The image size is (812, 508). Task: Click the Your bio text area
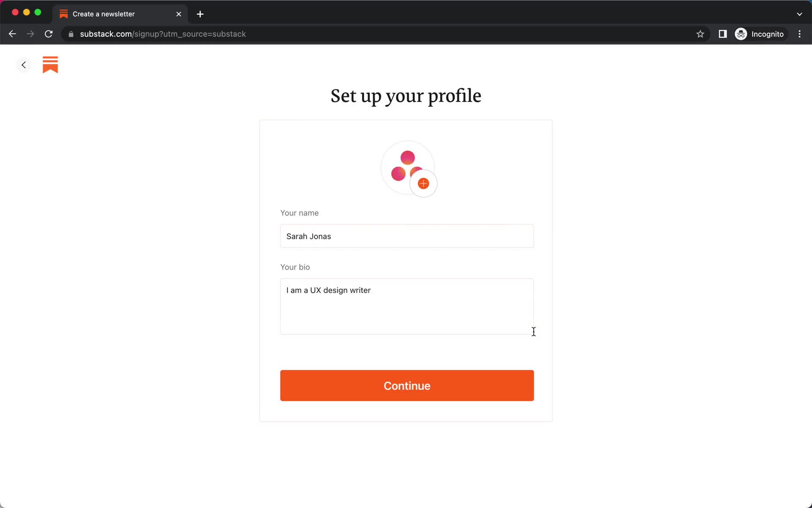tap(407, 306)
